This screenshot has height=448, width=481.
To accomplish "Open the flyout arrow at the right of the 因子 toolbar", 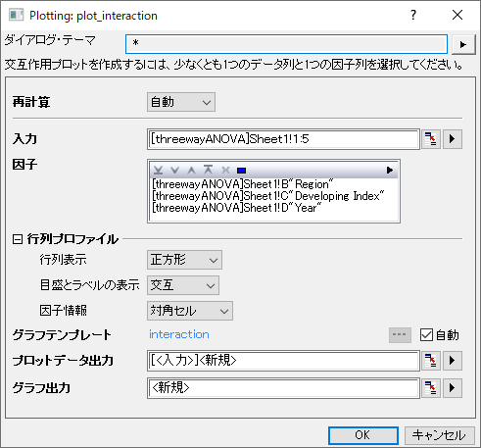I will tap(390, 170).
